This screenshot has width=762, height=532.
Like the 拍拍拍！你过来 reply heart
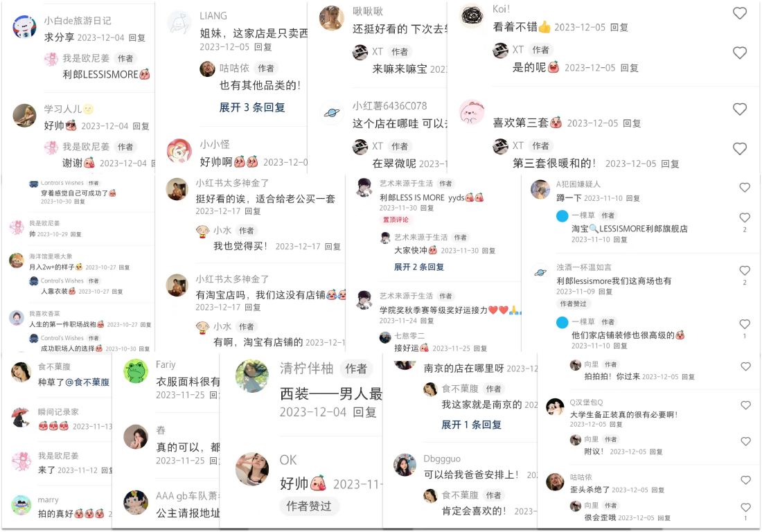click(745, 367)
